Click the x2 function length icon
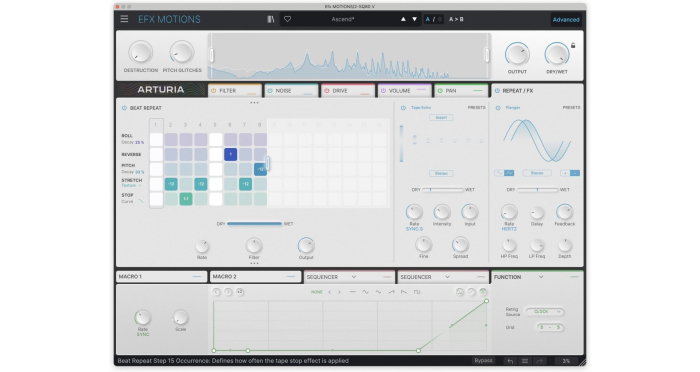The height and width of the screenshot is (372, 700). pyautogui.click(x=240, y=292)
